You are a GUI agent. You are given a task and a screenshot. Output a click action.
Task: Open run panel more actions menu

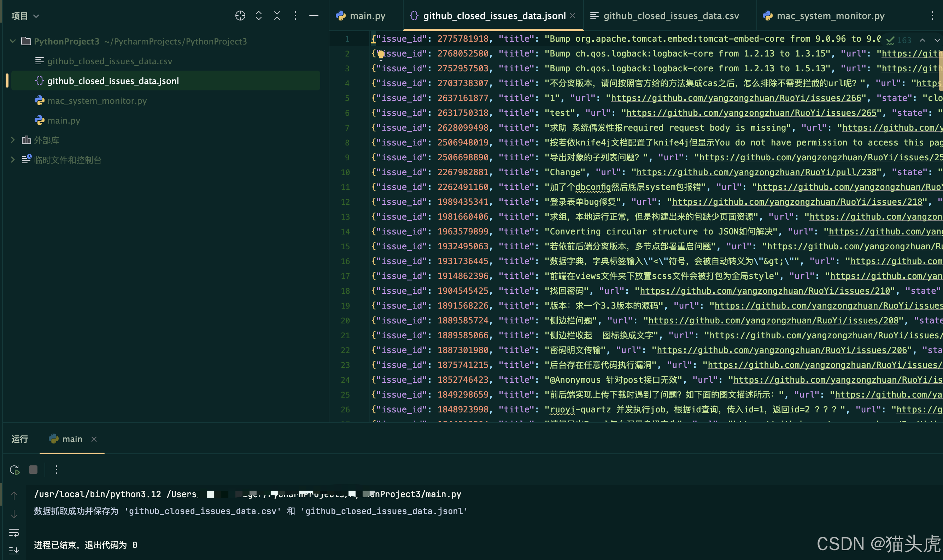coord(56,470)
